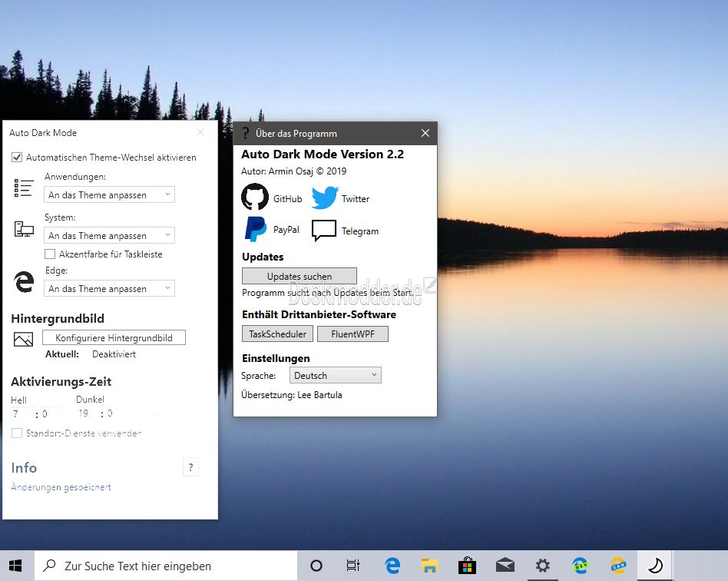Screen dimensions: 728x581
Task: Expand the System theme dropdown
Action: click(110, 235)
